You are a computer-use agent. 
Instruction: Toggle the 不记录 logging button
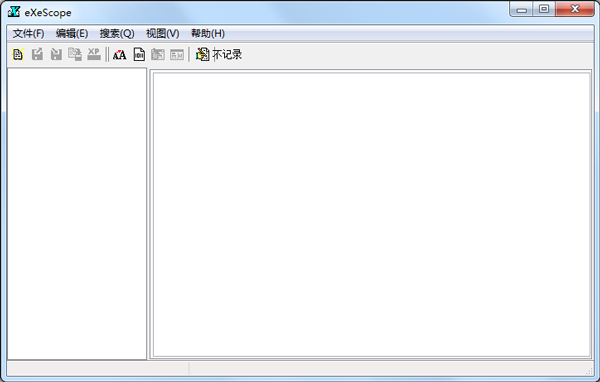click(227, 54)
